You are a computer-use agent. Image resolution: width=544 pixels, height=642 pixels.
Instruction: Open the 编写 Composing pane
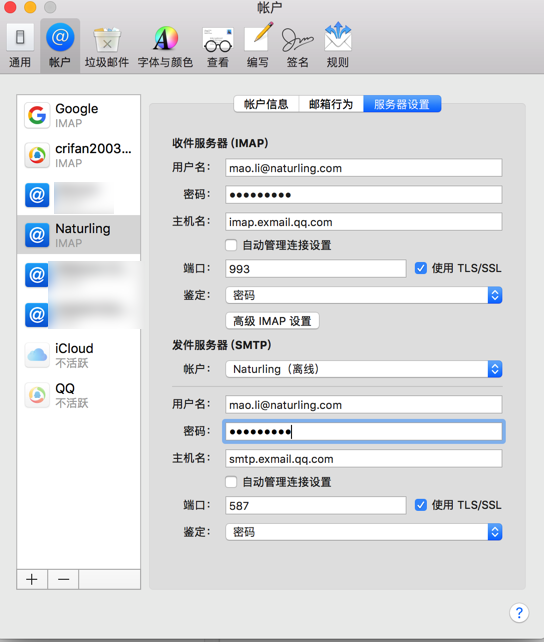pos(258,46)
